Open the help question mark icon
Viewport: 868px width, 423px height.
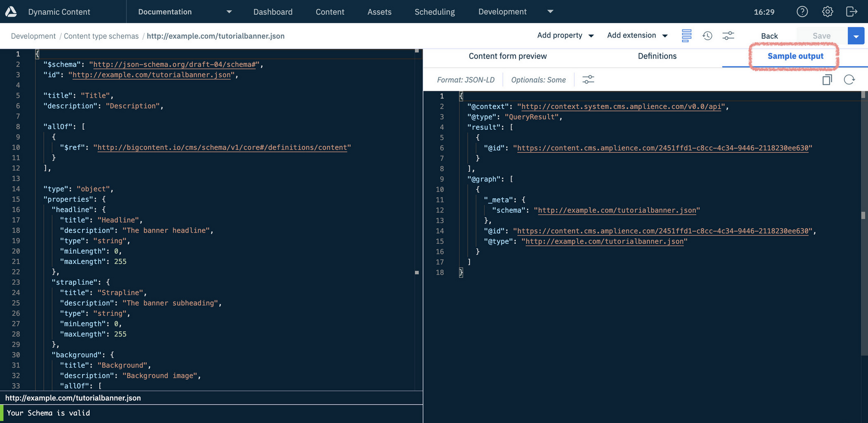click(x=802, y=12)
